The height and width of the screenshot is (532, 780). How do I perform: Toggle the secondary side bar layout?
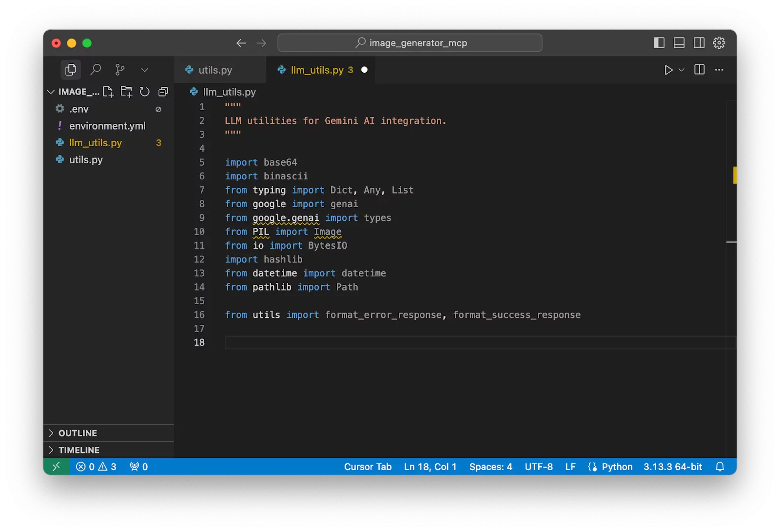click(699, 43)
